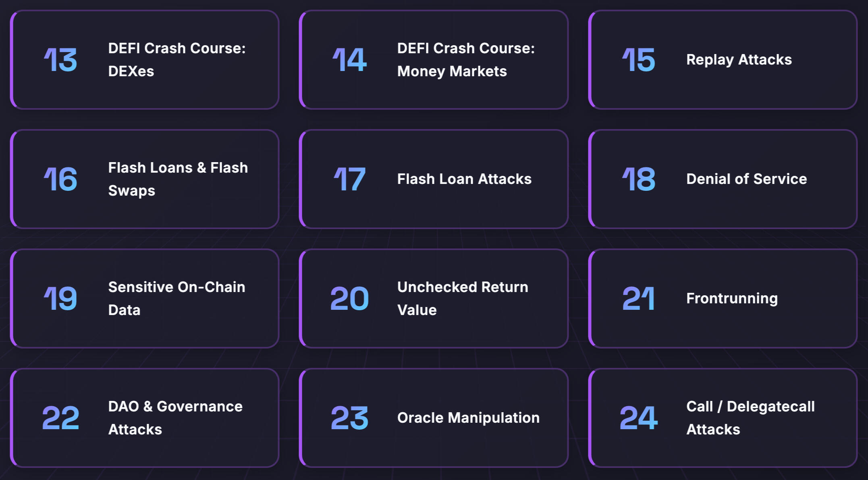Open the DEFI Crash Course: DEXes lesson
Image resolution: width=868 pixels, height=480 pixels.
click(x=177, y=60)
